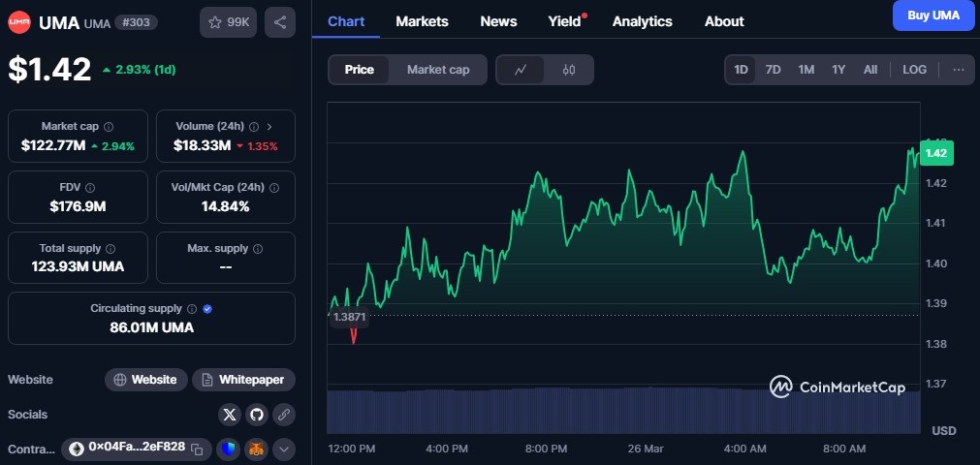The image size is (980, 465).
Task: Open the GitHub social link
Action: coord(256,415)
